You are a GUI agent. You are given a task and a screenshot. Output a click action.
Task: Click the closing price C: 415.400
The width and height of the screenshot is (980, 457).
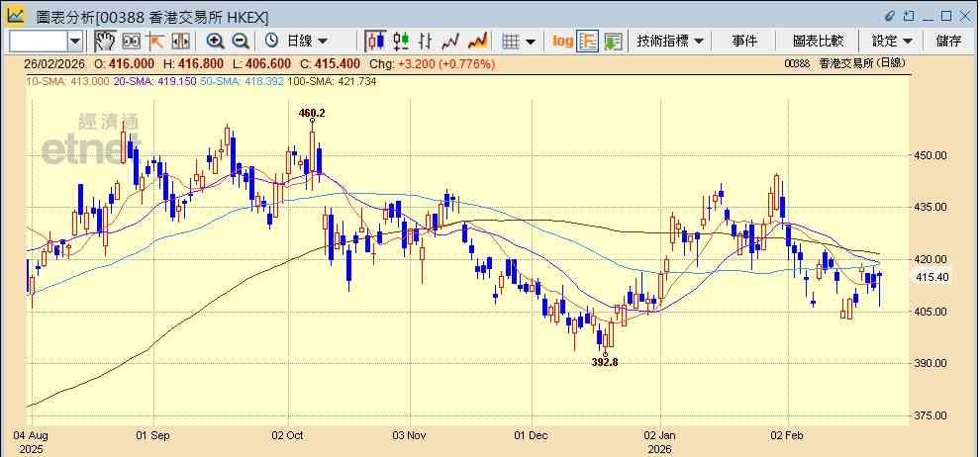330,64
